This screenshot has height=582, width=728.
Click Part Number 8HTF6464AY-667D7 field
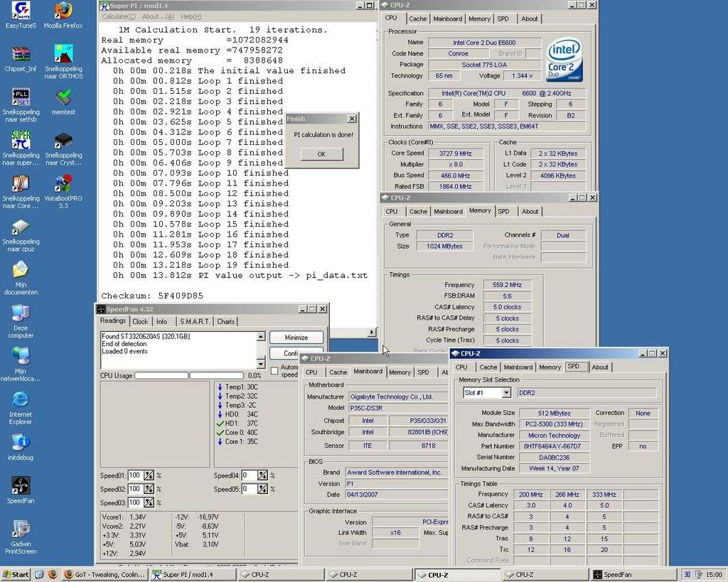553,446
